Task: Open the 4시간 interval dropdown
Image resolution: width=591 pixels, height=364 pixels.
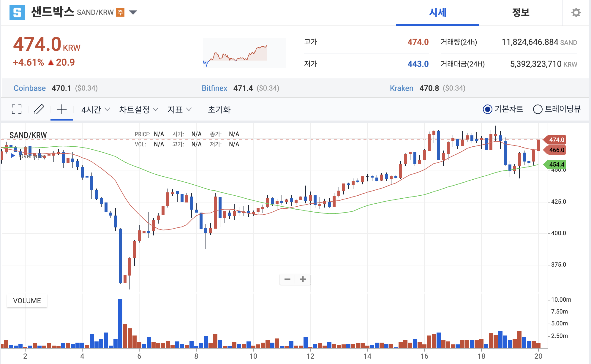Action: point(95,110)
